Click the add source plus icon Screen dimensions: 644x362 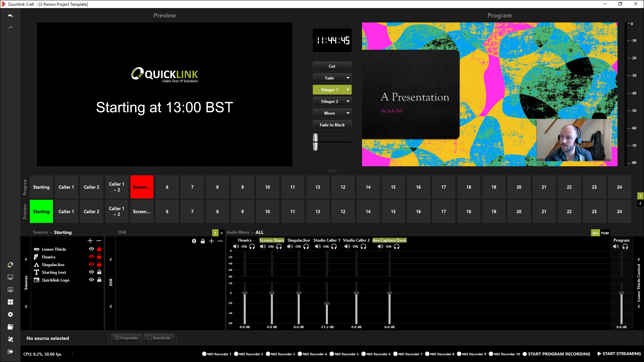click(x=90, y=241)
